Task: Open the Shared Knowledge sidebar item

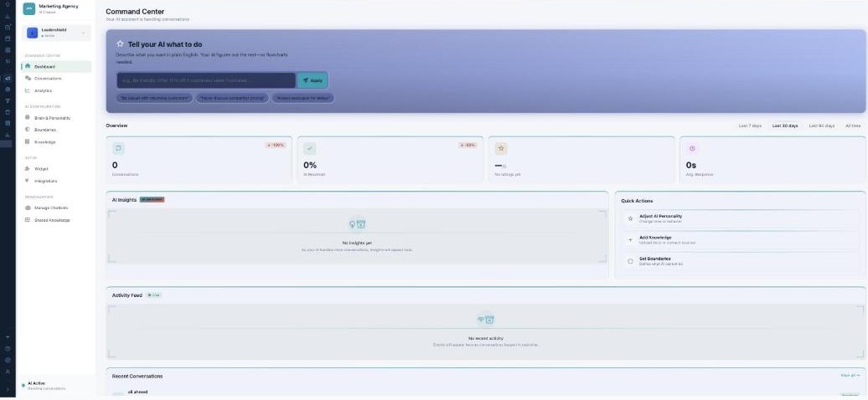Action: click(56, 220)
